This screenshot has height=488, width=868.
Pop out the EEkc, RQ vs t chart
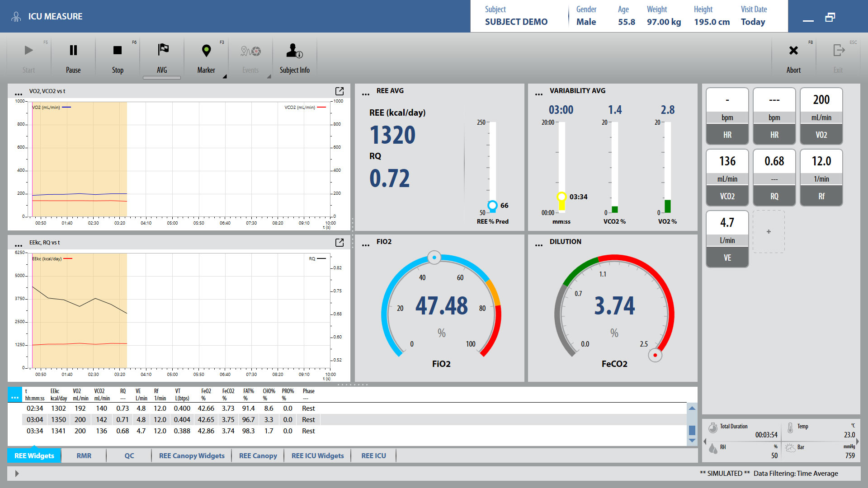(340, 243)
